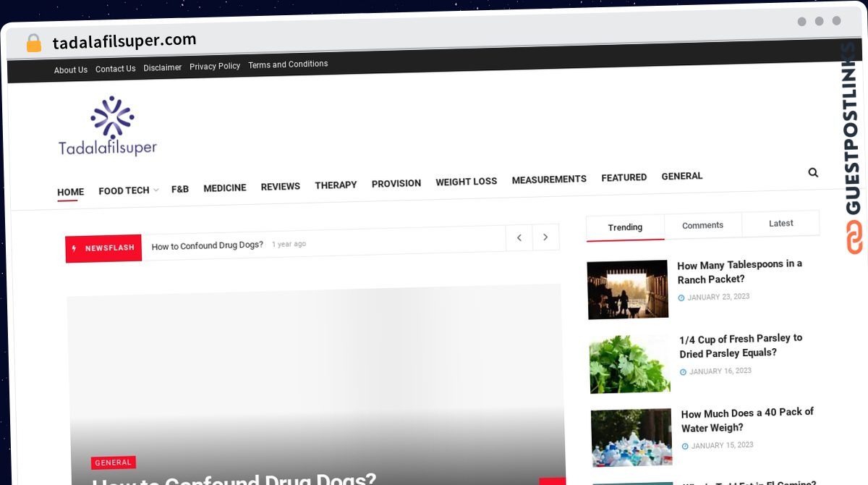Open the Tadalafilsuper logo
Viewport: 868px width, 485px height.
(x=108, y=127)
